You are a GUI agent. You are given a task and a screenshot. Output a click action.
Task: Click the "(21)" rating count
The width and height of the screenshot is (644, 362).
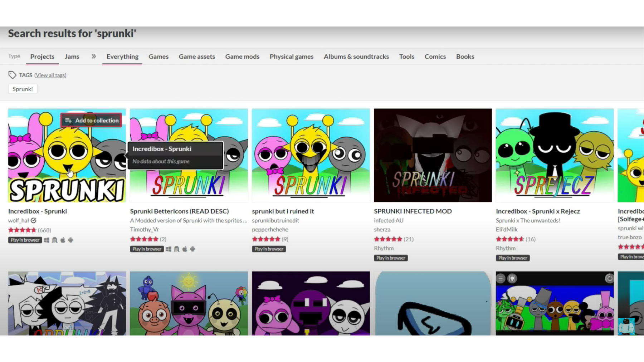coord(409,239)
